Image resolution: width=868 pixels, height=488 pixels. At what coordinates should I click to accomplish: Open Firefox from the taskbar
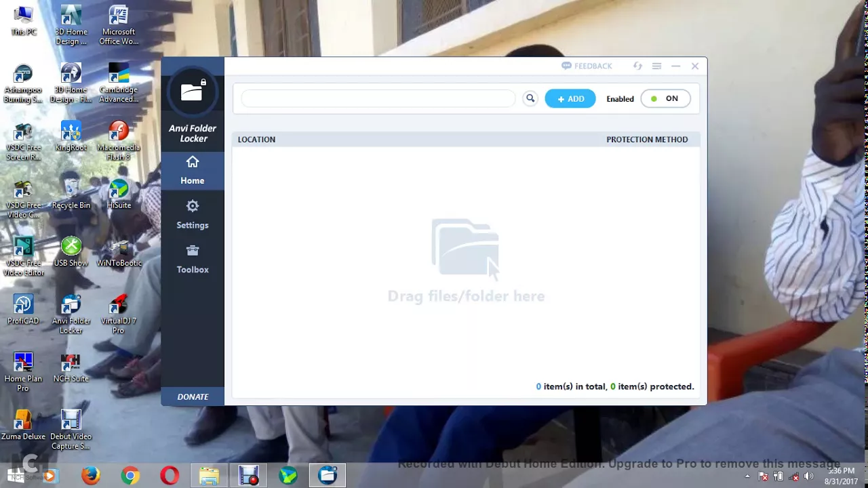(91, 475)
